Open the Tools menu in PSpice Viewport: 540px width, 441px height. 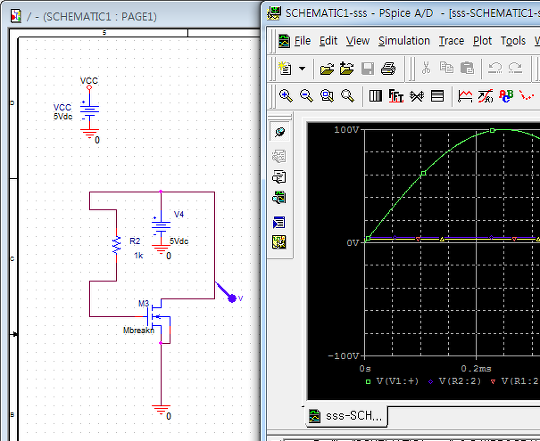pyautogui.click(x=513, y=41)
